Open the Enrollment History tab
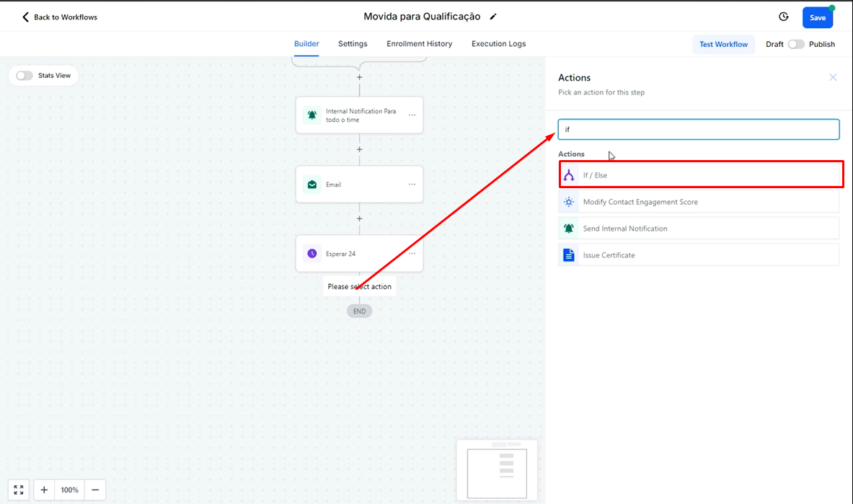The image size is (853, 504). (419, 44)
